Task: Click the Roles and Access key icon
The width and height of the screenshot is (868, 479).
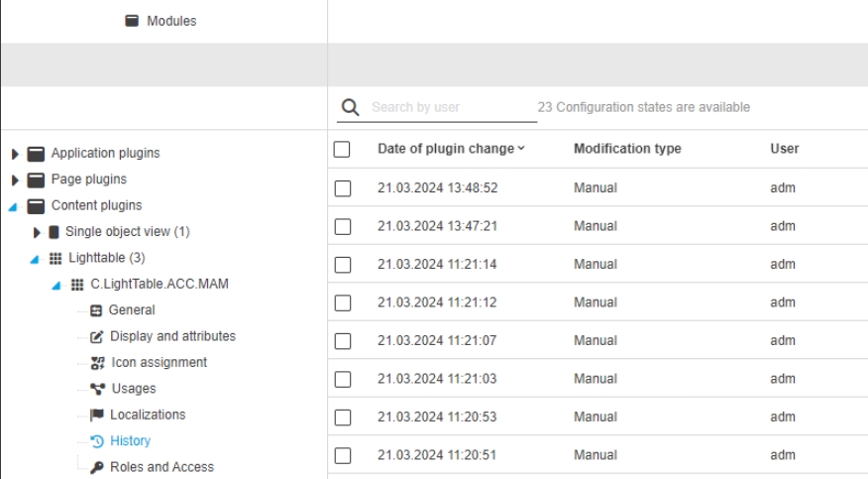Action: coord(98,467)
